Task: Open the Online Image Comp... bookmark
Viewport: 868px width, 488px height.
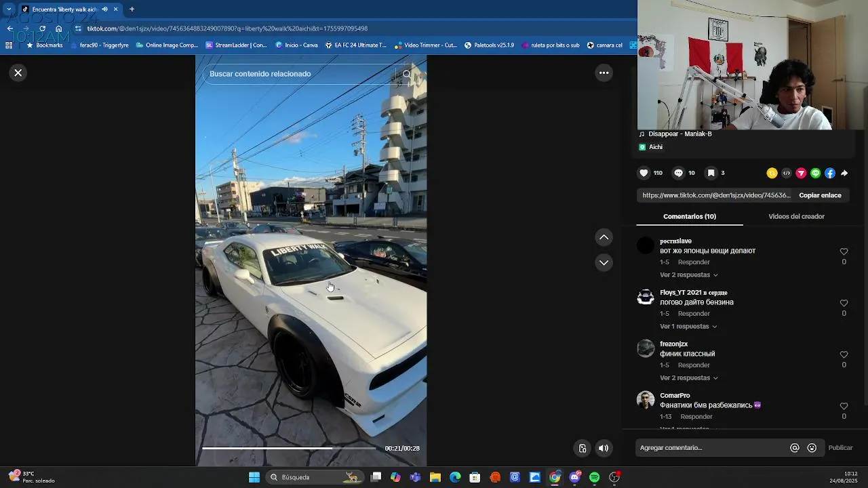Action: [x=166, y=45]
